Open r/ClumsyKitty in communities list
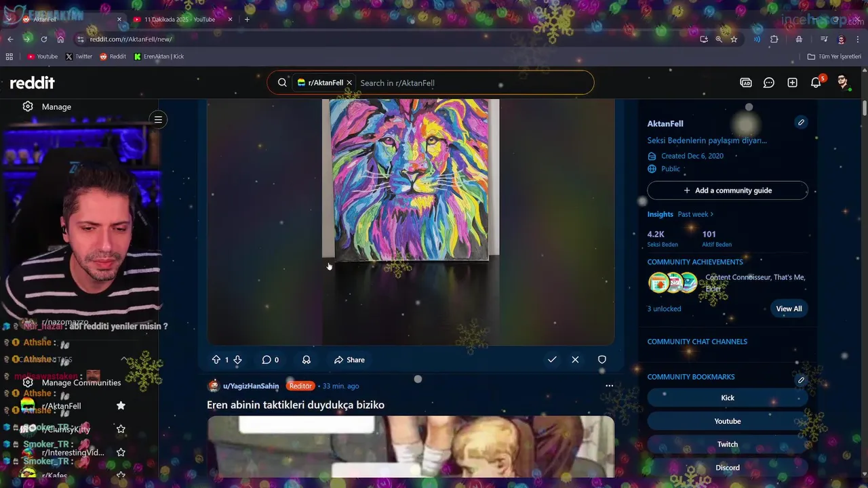 coord(66,429)
